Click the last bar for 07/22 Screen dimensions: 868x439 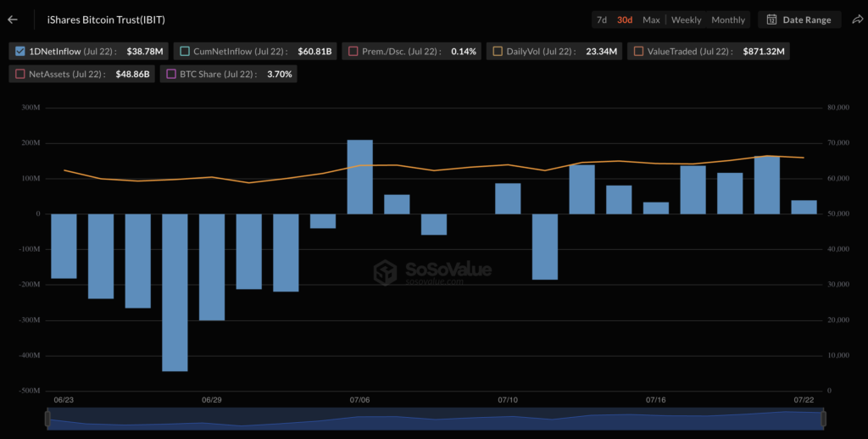[x=804, y=207]
